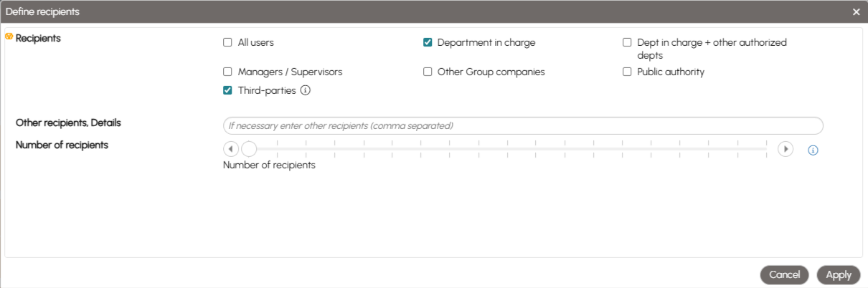Decrease recipients with the left arrow button
Screen dimensions: 868x288
point(230,149)
